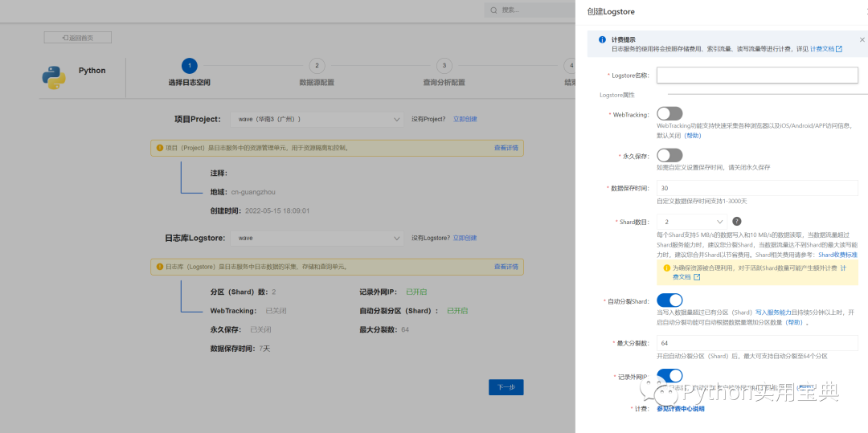
Task: Select step 2 数据源配置
Action: (x=317, y=74)
